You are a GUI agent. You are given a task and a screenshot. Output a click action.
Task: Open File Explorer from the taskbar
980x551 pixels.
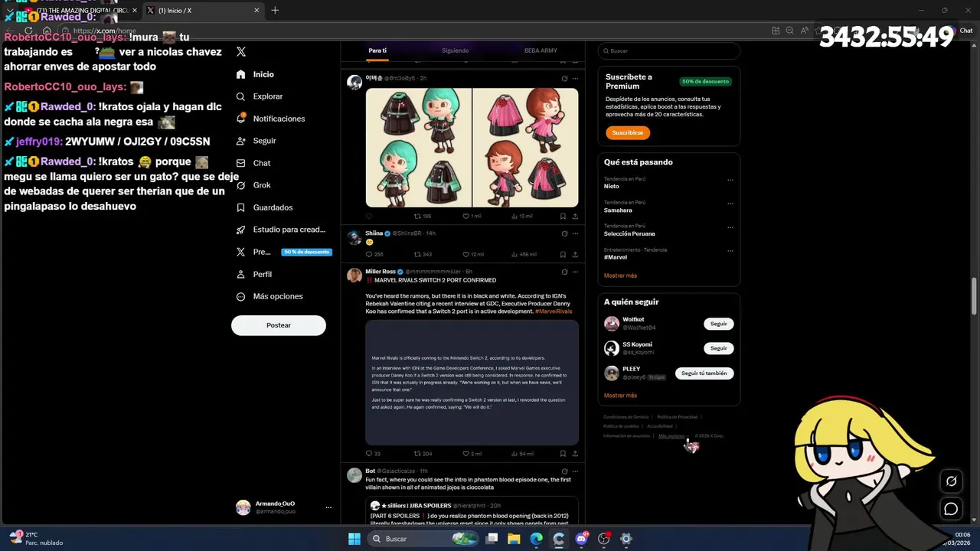[514, 539]
